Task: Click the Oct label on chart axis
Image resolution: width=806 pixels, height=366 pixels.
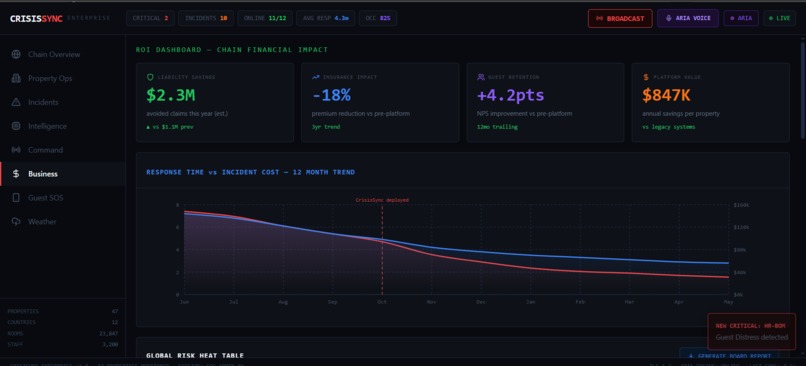Action: 382,302
